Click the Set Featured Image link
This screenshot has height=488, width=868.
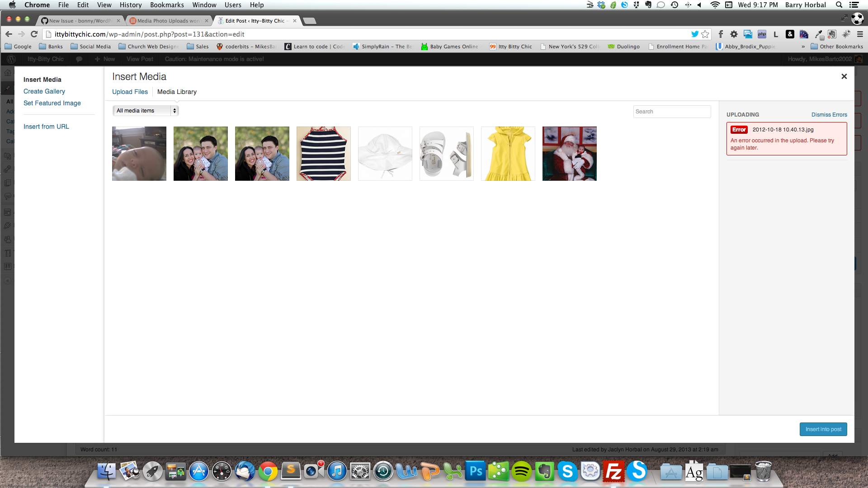[52, 103]
